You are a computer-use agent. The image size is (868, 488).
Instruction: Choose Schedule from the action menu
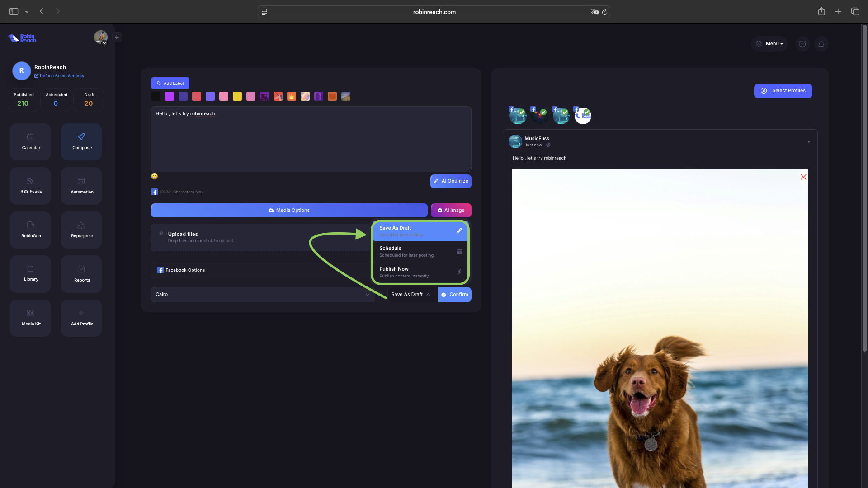420,252
